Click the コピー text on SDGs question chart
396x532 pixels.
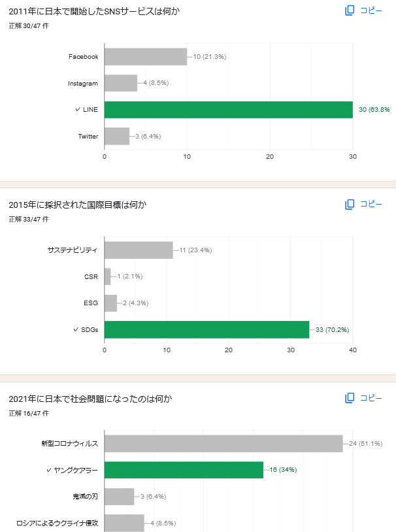click(371, 205)
